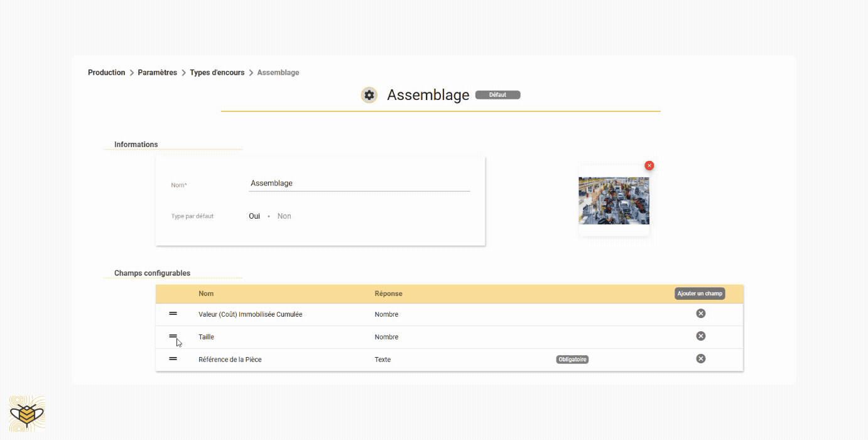868x440 pixels.
Task: Delete the Référence de la Pièce field
Action: coord(701,359)
